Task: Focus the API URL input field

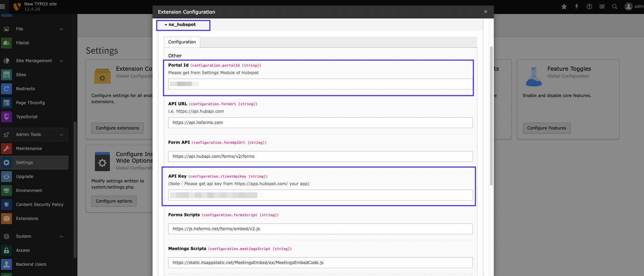Action: 320,123
